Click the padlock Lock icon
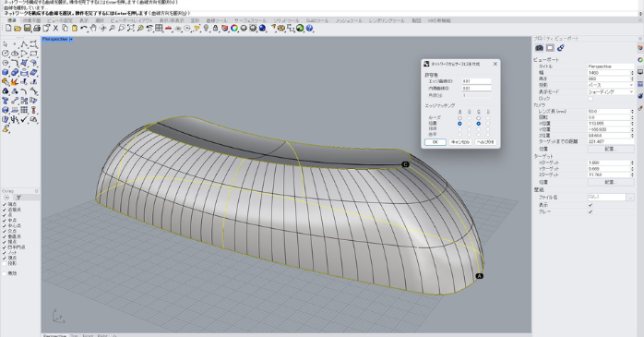 coord(215,29)
